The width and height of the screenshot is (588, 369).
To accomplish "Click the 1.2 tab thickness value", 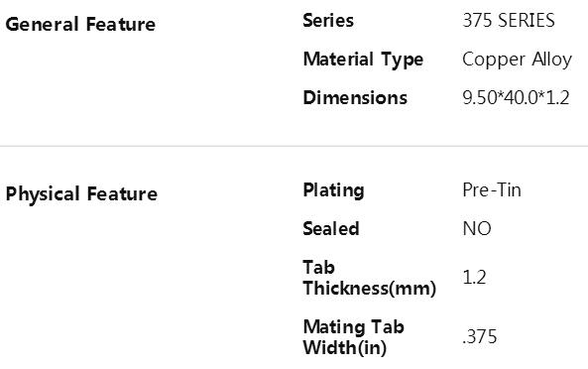I will pos(474,278).
